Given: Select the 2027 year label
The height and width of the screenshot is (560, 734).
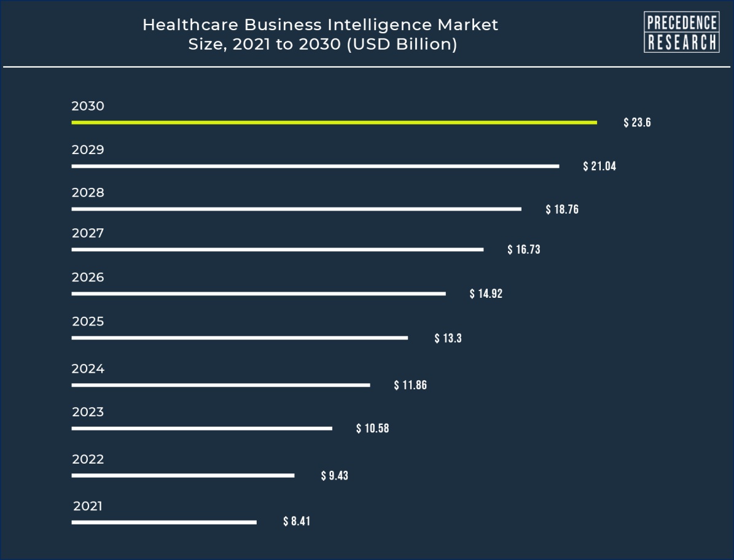Looking at the screenshot, I should click(88, 233).
